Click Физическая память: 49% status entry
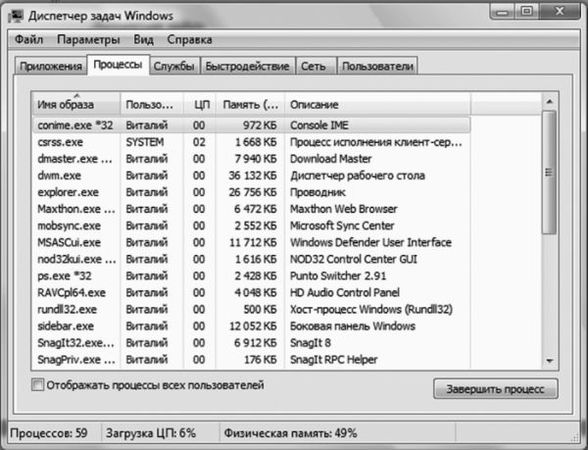The image size is (588, 450). [290, 434]
